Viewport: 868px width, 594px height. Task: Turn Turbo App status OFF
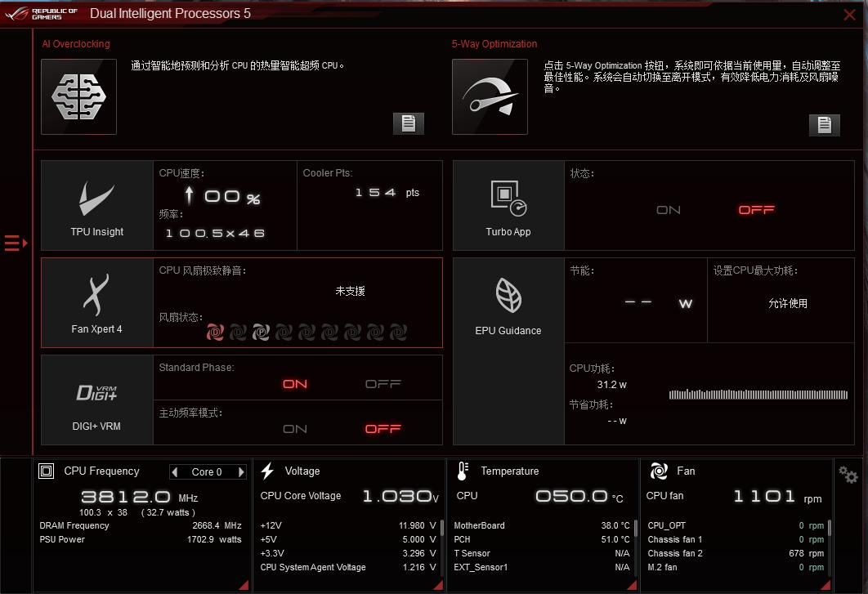756,210
